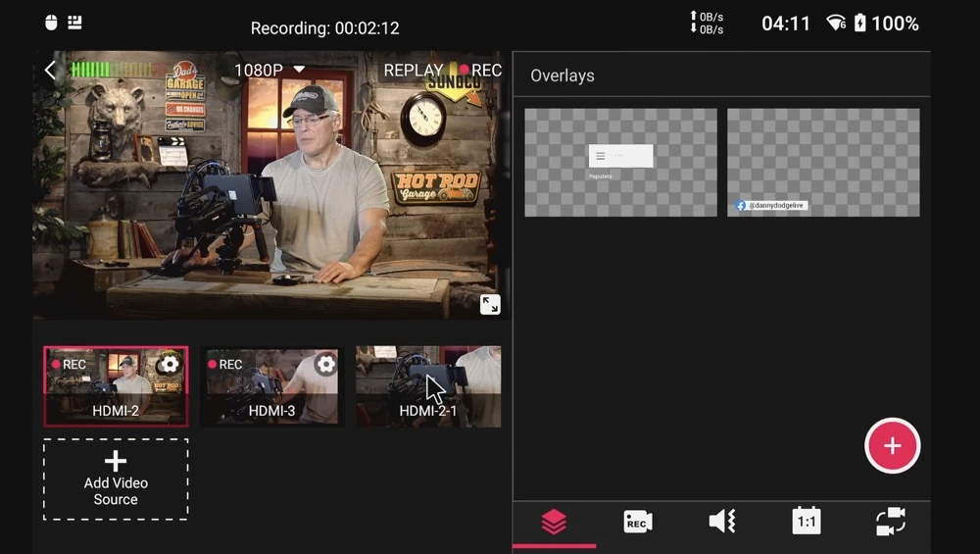Viewport: 980px width, 554px height.
Task: Open the audio mixer speaker tab
Action: pos(721,522)
